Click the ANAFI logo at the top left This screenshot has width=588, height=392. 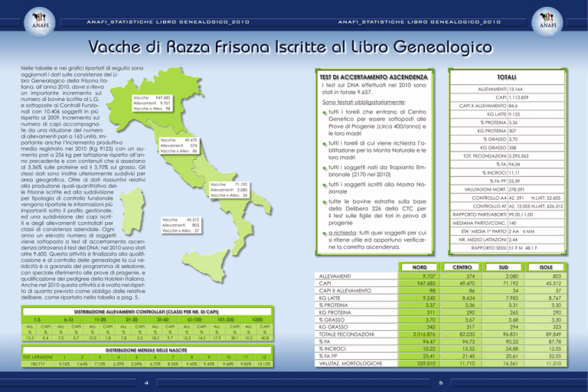click(x=40, y=21)
